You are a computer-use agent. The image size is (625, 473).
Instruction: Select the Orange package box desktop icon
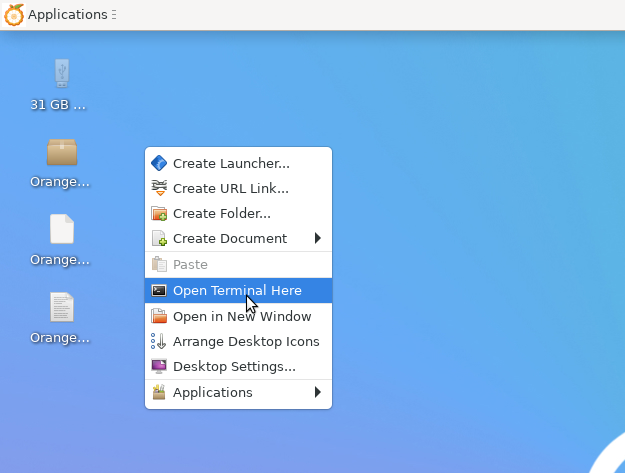pyautogui.click(x=62, y=152)
